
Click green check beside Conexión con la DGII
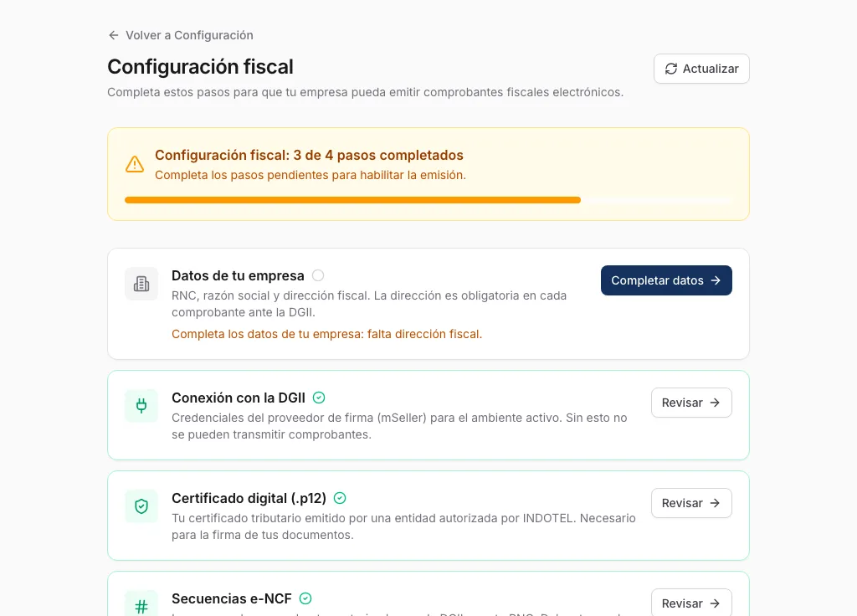point(319,398)
